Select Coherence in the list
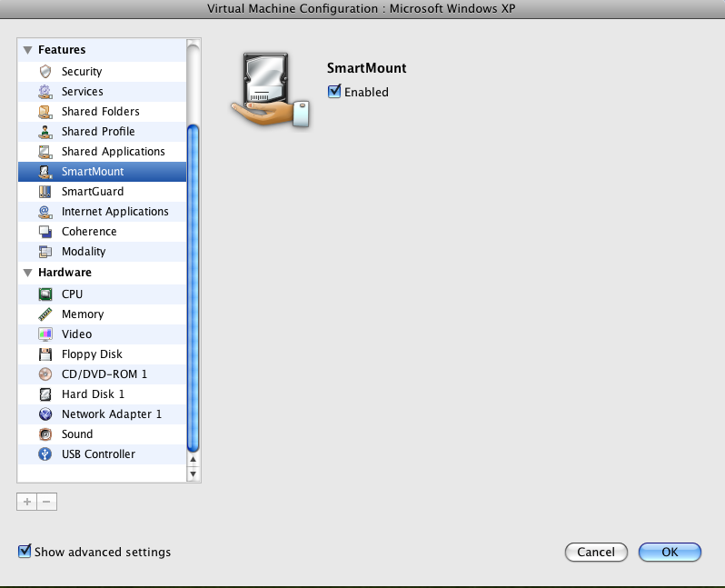 [x=102, y=232]
